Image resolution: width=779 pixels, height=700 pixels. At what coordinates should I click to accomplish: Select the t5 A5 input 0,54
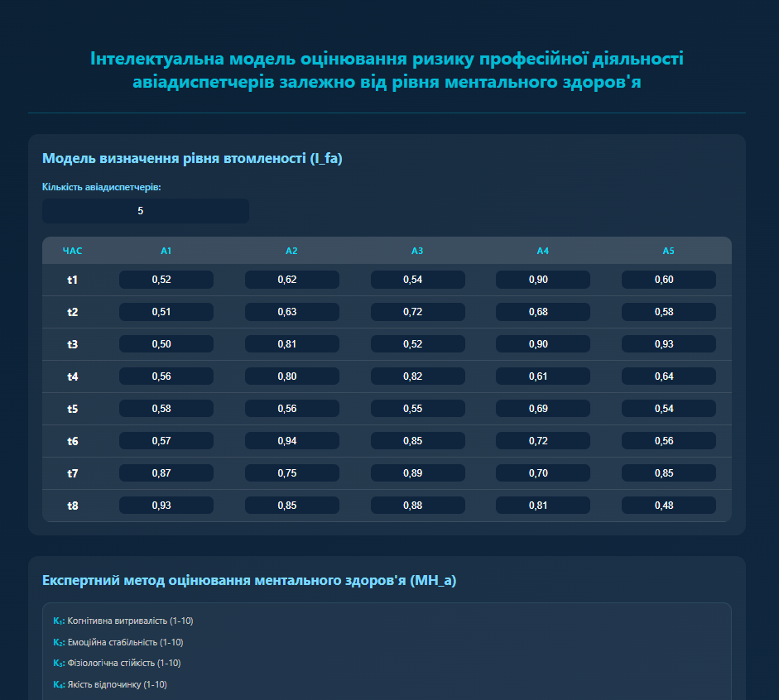coord(669,409)
